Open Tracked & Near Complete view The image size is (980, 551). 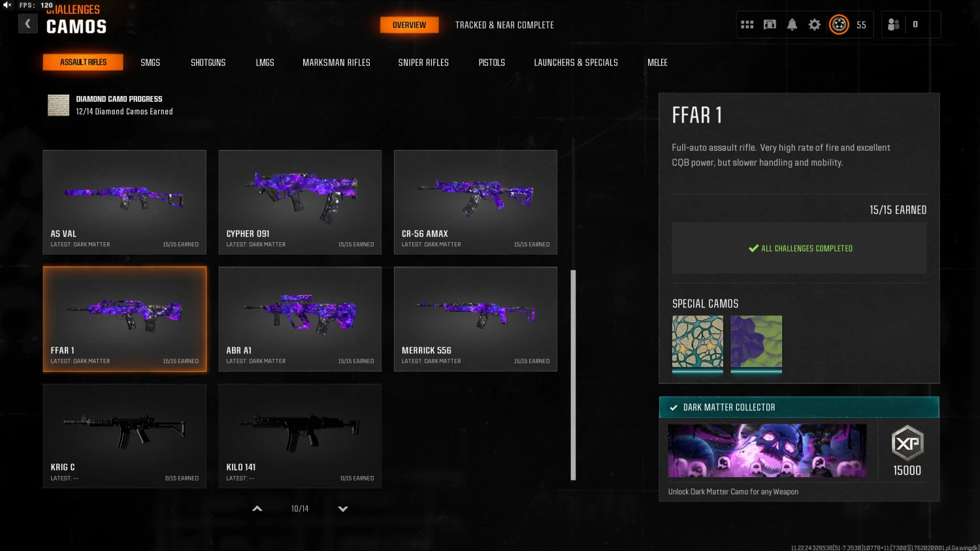(x=504, y=25)
